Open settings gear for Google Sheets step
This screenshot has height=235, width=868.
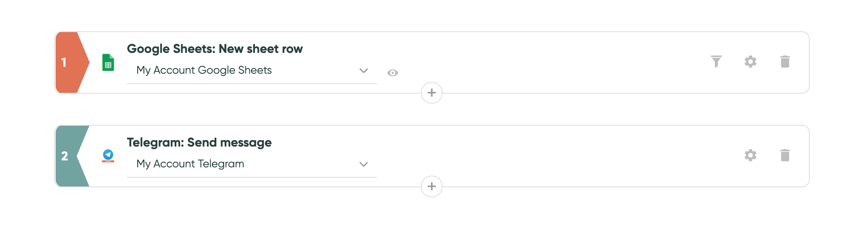click(x=750, y=62)
